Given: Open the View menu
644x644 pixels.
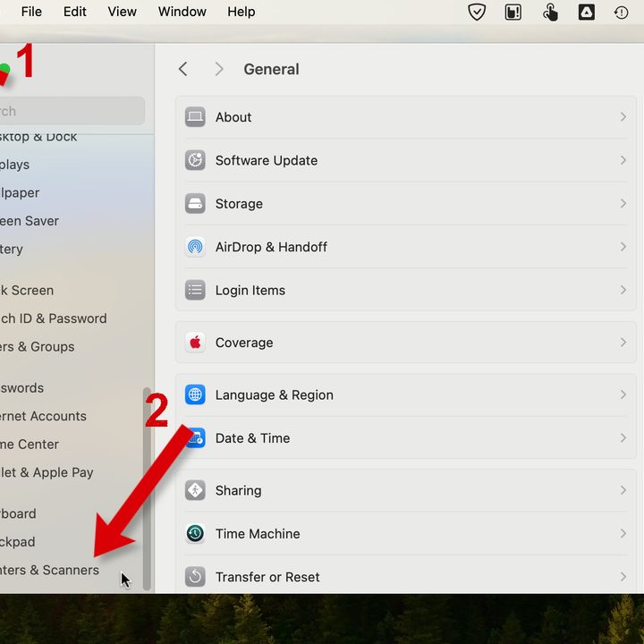Looking at the screenshot, I should (x=122, y=12).
